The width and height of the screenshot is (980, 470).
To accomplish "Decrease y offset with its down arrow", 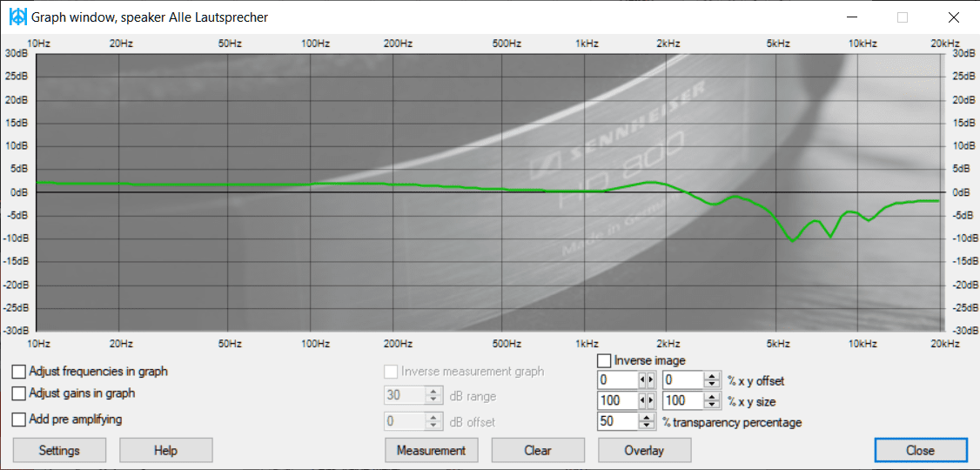I will tap(712, 384).
